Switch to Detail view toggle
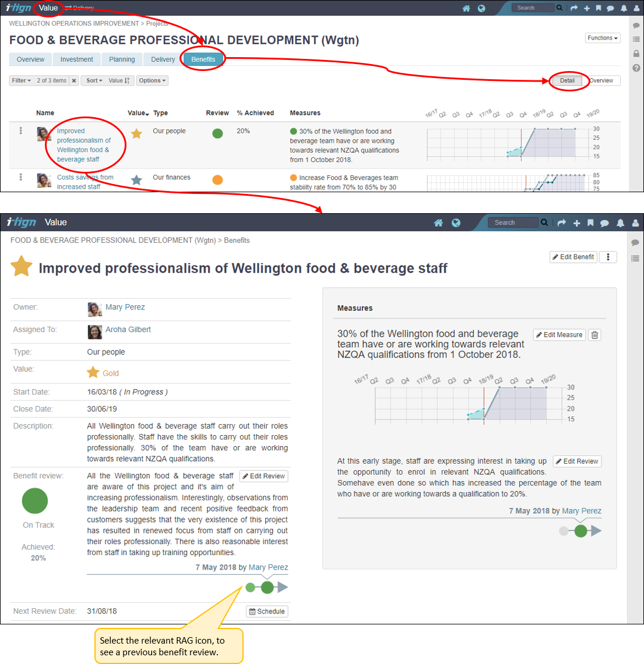The image size is (644, 664). pos(567,80)
